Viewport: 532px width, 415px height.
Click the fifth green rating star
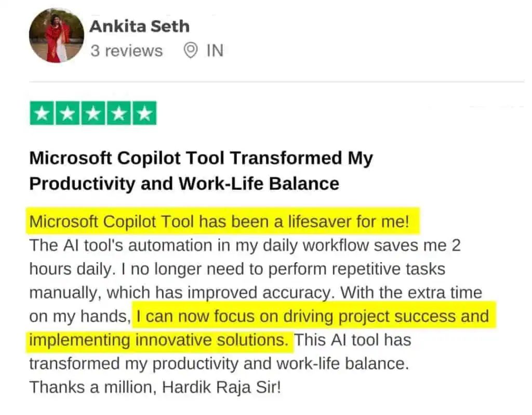coord(144,113)
